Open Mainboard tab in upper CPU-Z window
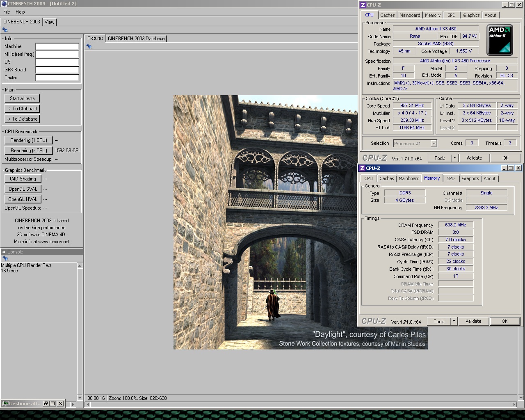The image size is (525, 420). point(410,15)
